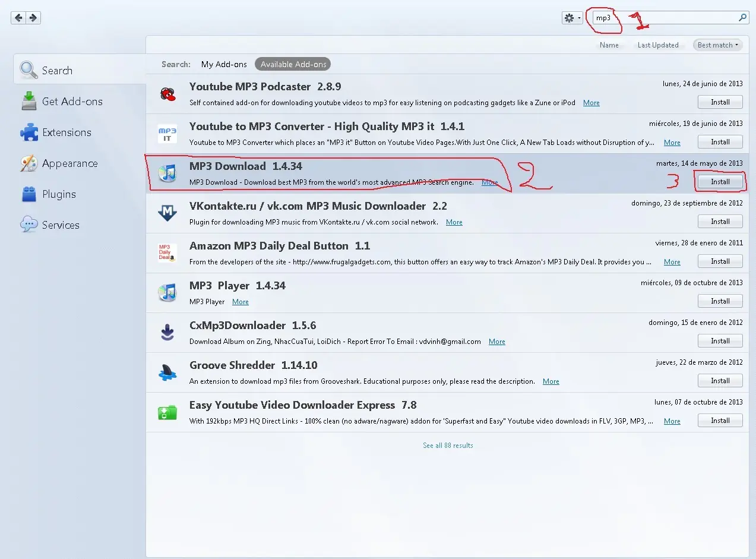756x559 pixels.
Task: Install MP3 Player add-on
Action: point(720,301)
